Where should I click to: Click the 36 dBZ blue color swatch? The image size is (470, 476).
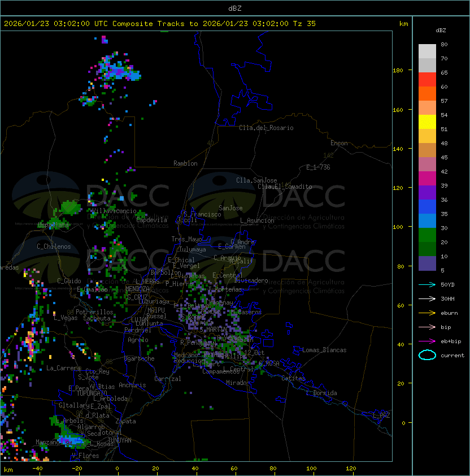(x=427, y=206)
